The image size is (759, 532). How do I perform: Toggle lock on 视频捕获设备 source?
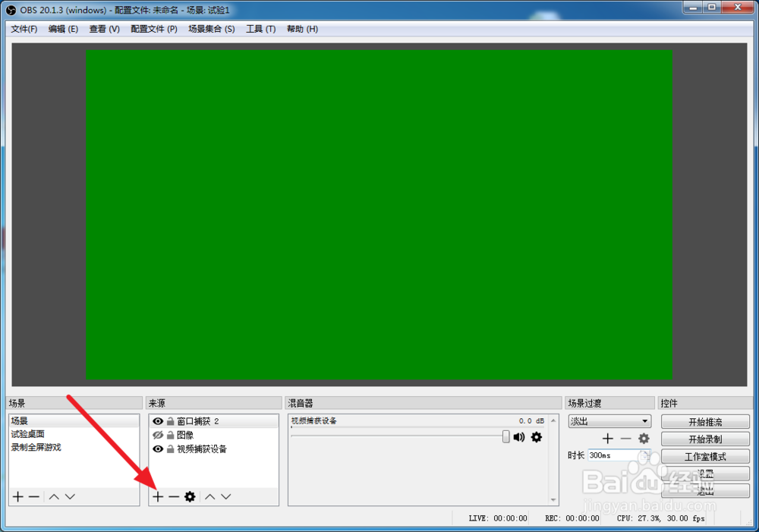(170, 449)
